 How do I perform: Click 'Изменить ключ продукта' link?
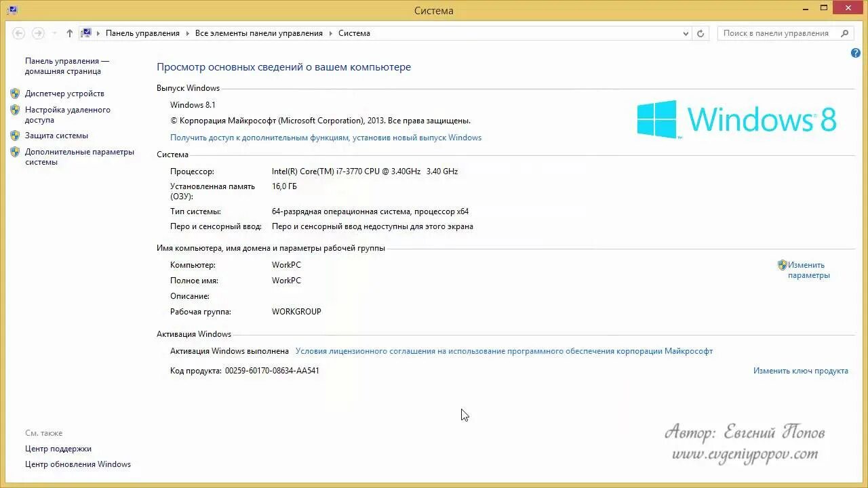801,371
